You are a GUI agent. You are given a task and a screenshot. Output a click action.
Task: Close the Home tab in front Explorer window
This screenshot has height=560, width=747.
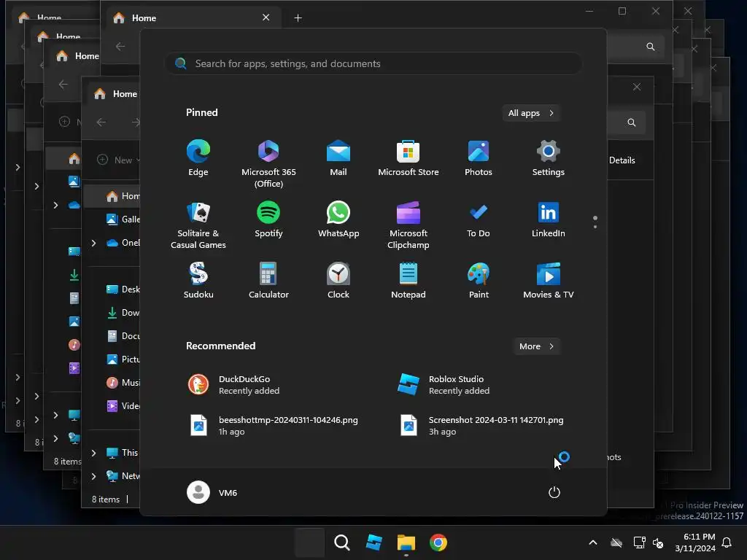[x=266, y=17]
